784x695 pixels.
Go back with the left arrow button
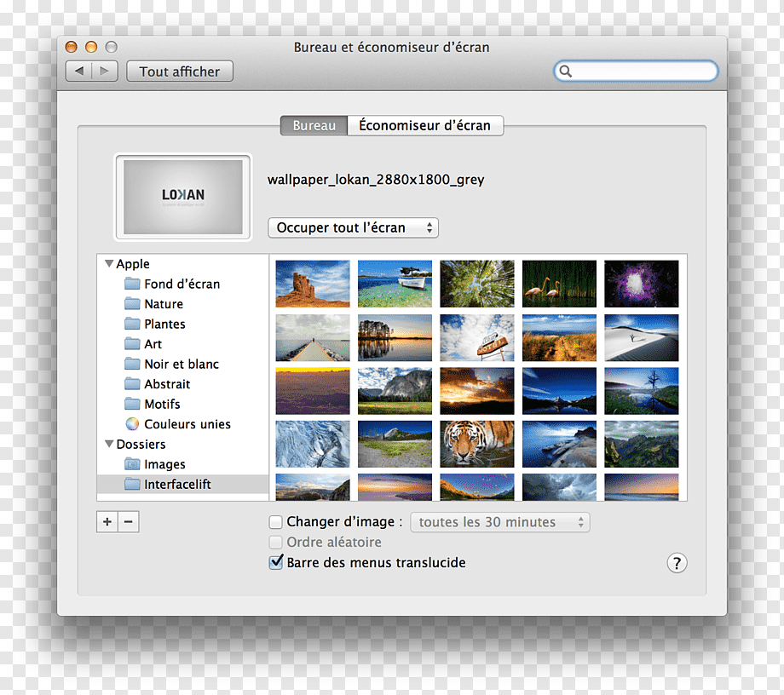click(x=79, y=71)
